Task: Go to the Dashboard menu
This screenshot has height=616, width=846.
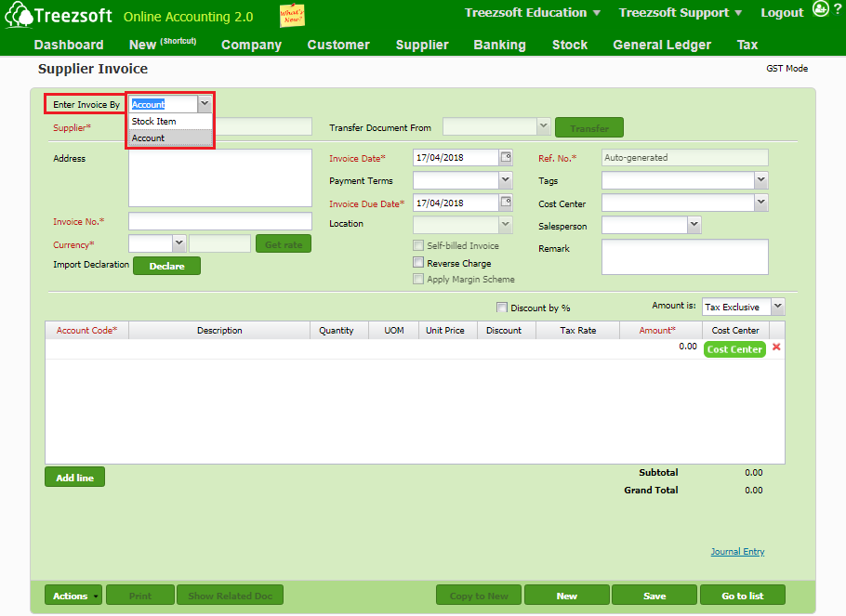Action: (x=69, y=45)
